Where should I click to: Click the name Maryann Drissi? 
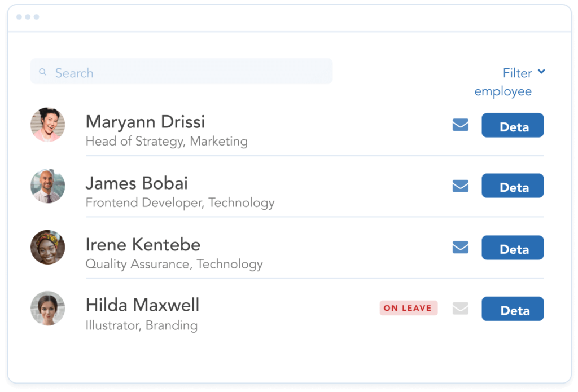tap(145, 121)
